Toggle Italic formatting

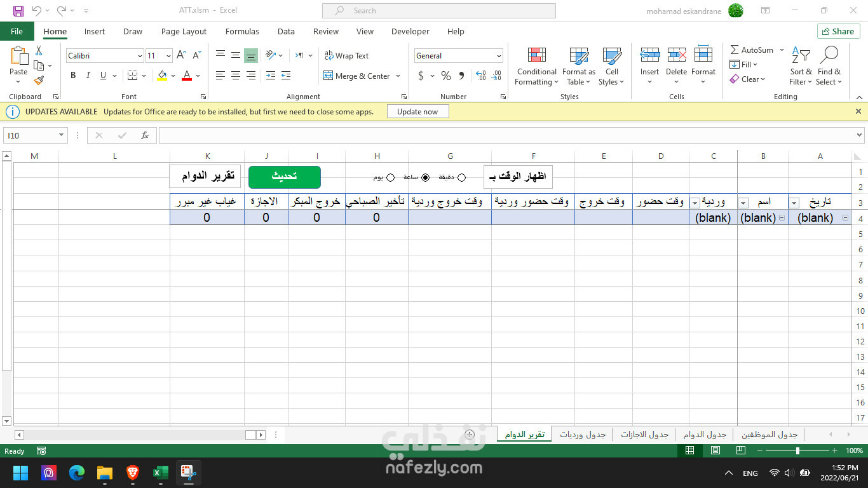[x=88, y=76]
